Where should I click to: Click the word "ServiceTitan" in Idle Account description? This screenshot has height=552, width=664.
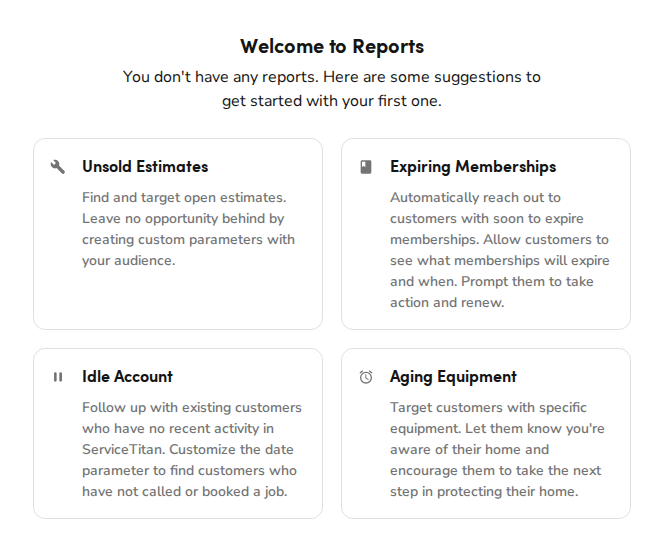(x=124, y=450)
